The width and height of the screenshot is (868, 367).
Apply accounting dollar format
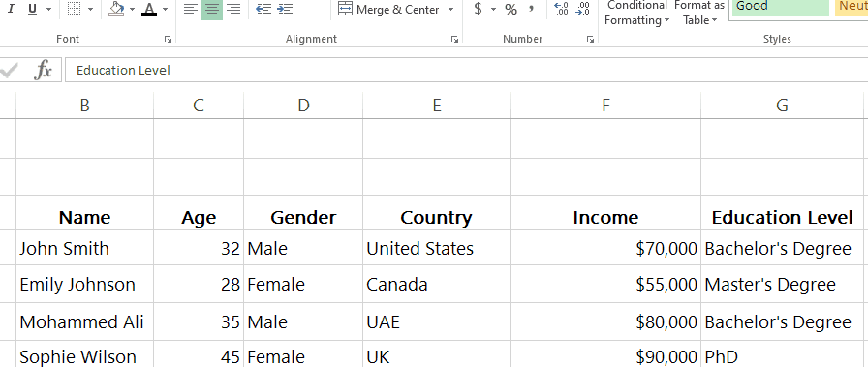[478, 9]
